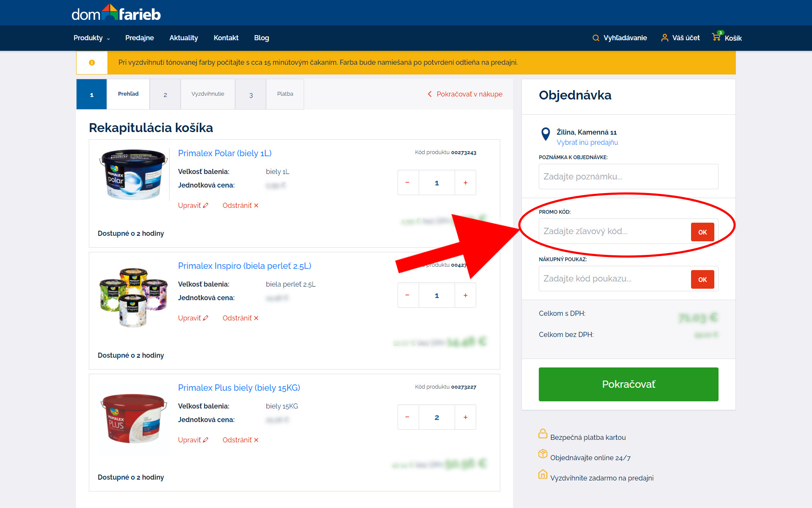
Task: Click Primalex Polar quantity field
Action: (x=437, y=182)
